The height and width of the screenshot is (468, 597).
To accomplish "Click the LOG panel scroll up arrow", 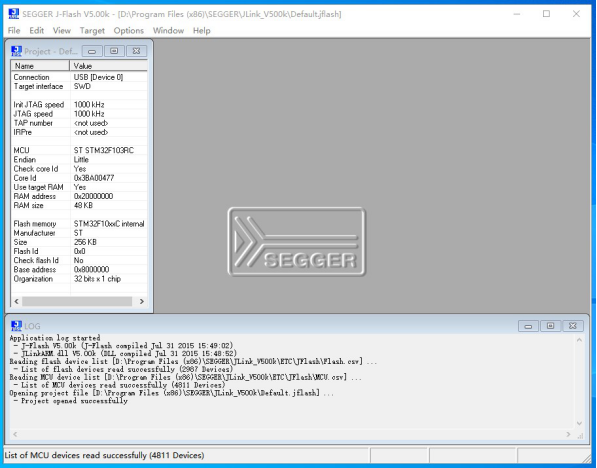I will pos(579,340).
